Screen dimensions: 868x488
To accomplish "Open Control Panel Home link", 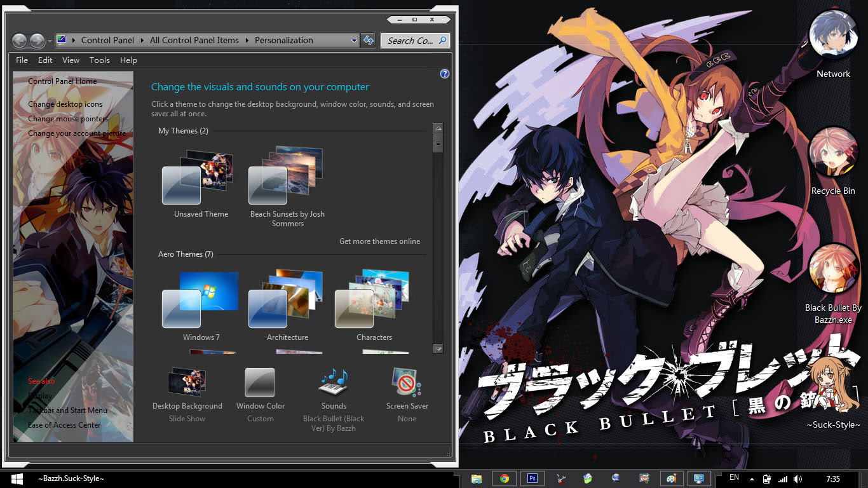I will pos(62,81).
